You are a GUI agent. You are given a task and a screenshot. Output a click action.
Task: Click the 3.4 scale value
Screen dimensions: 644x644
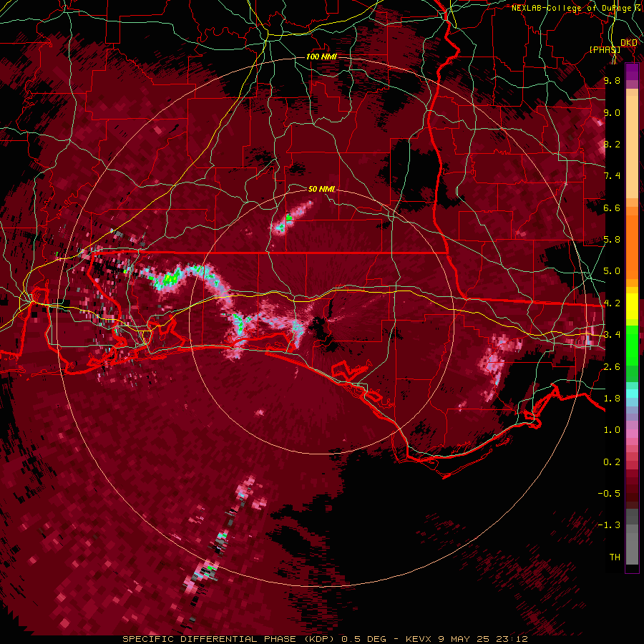point(612,335)
